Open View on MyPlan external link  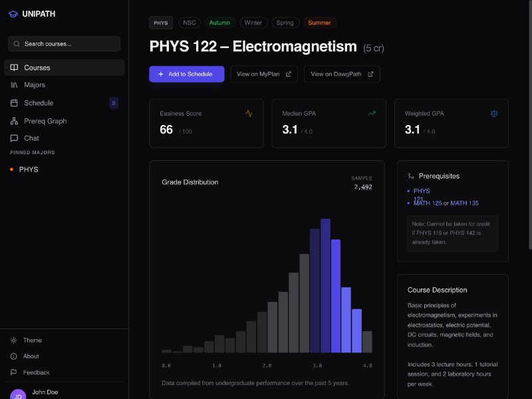pyautogui.click(x=264, y=74)
